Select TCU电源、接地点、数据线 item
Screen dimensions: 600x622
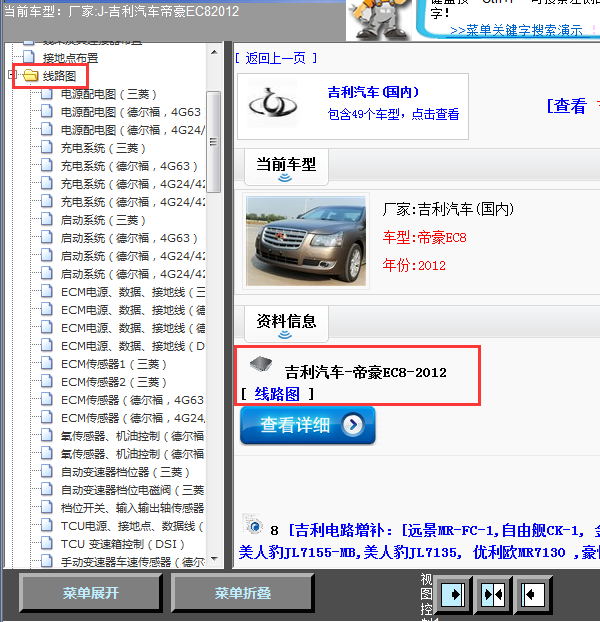[132, 526]
